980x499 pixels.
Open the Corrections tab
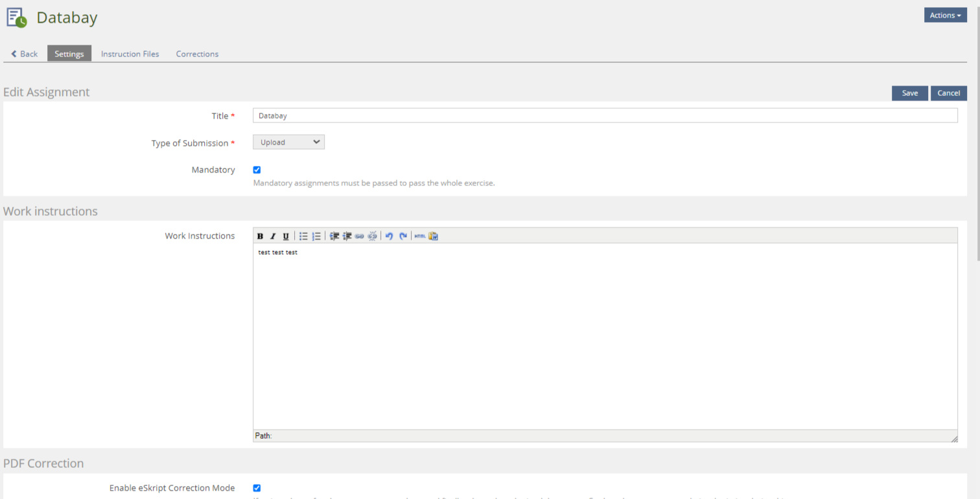coord(197,54)
